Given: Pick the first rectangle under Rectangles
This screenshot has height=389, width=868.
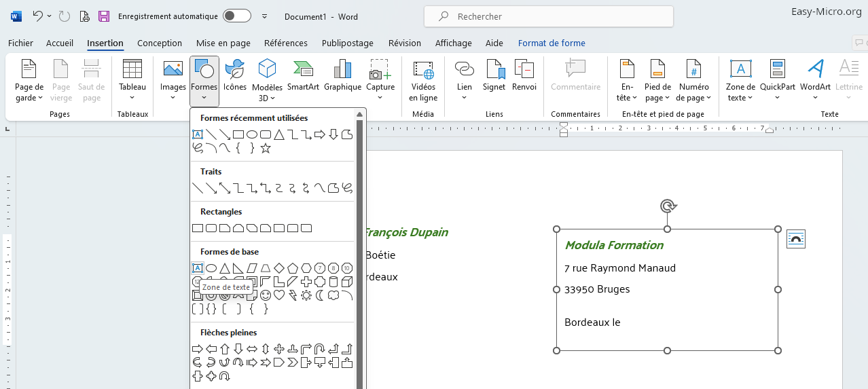Looking at the screenshot, I should point(198,228).
